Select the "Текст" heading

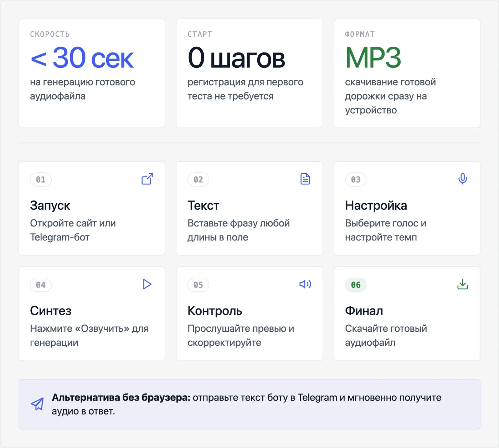pyautogui.click(x=204, y=205)
